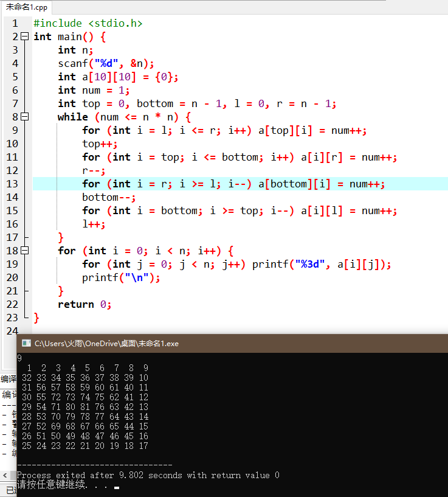Switch to the 未命名1.cpp editor tab
Viewport: 448px width, 497px height.
27,7
